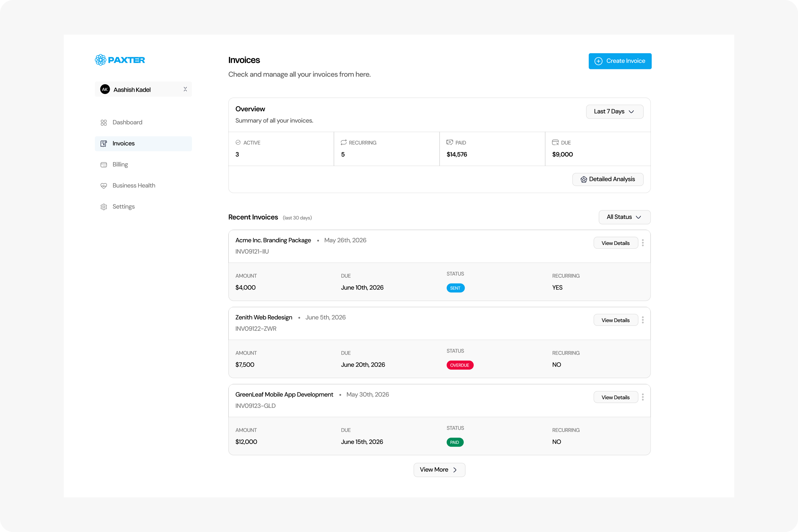The width and height of the screenshot is (798, 532).
Task: Expand the Aashish Kadel account switcher
Action: click(x=144, y=89)
